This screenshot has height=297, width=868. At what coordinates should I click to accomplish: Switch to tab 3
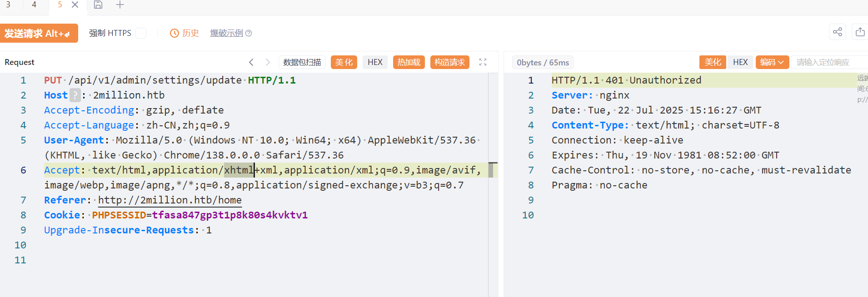coord(8,5)
